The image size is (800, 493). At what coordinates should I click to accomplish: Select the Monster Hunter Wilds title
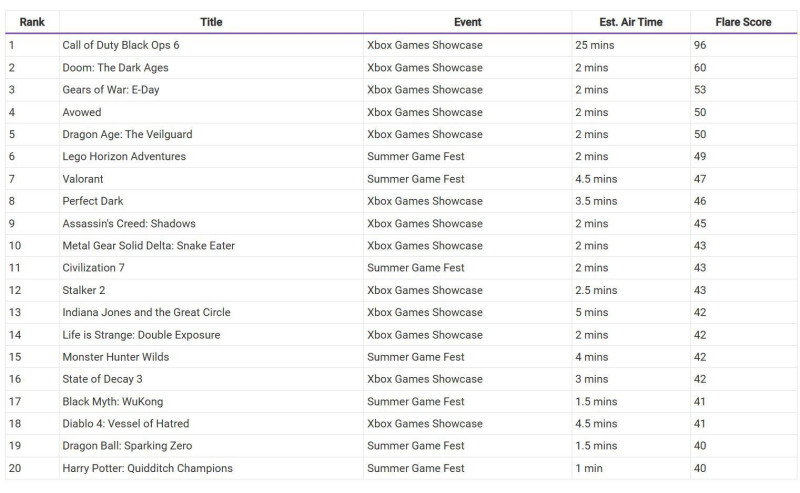tap(116, 357)
